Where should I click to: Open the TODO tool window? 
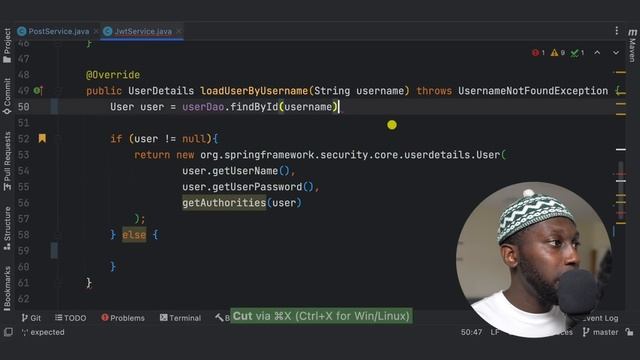[71, 318]
